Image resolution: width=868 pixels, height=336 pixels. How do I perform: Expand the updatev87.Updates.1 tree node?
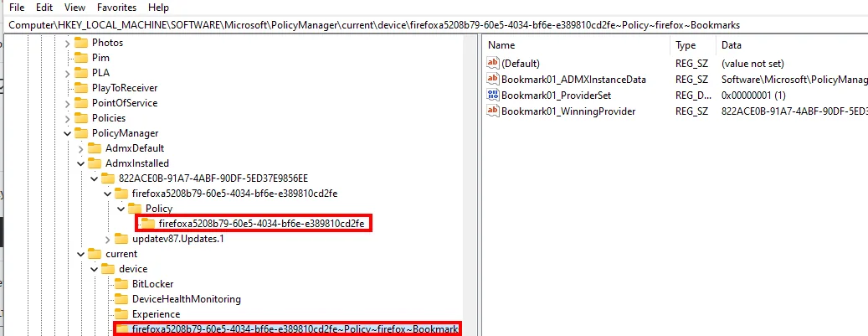(x=108, y=239)
